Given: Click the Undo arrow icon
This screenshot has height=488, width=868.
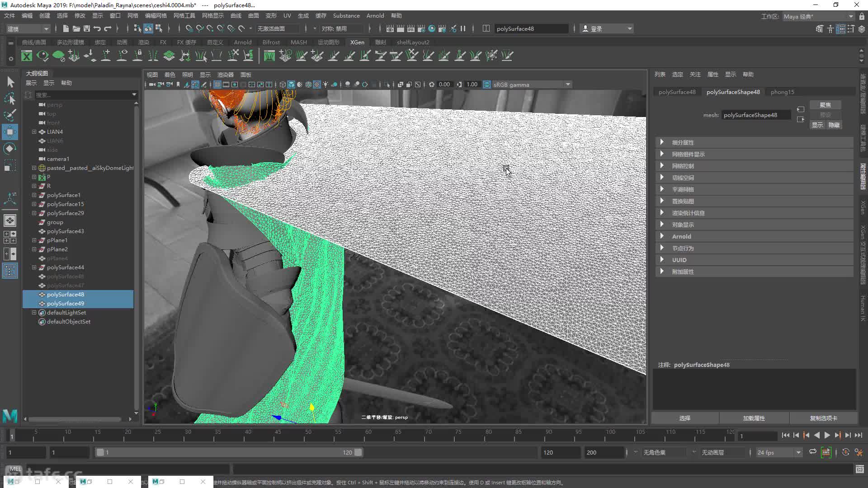Looking at the screenshot, I should (x=97, y=28).
